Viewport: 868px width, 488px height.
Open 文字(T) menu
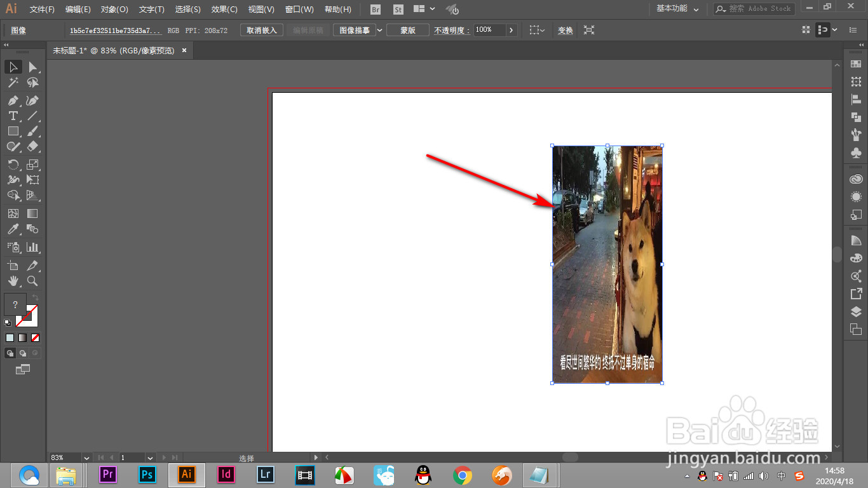[151, 10]
